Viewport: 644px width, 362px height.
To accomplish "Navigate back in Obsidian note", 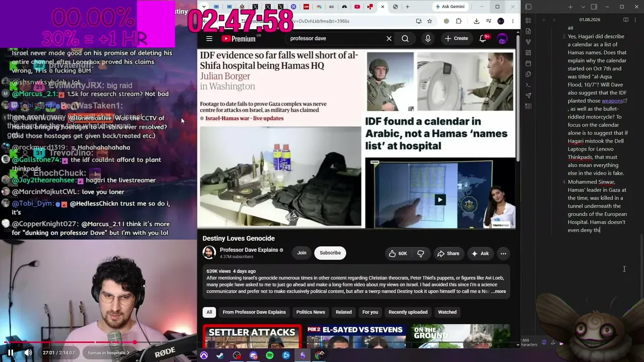I will 544,20.
